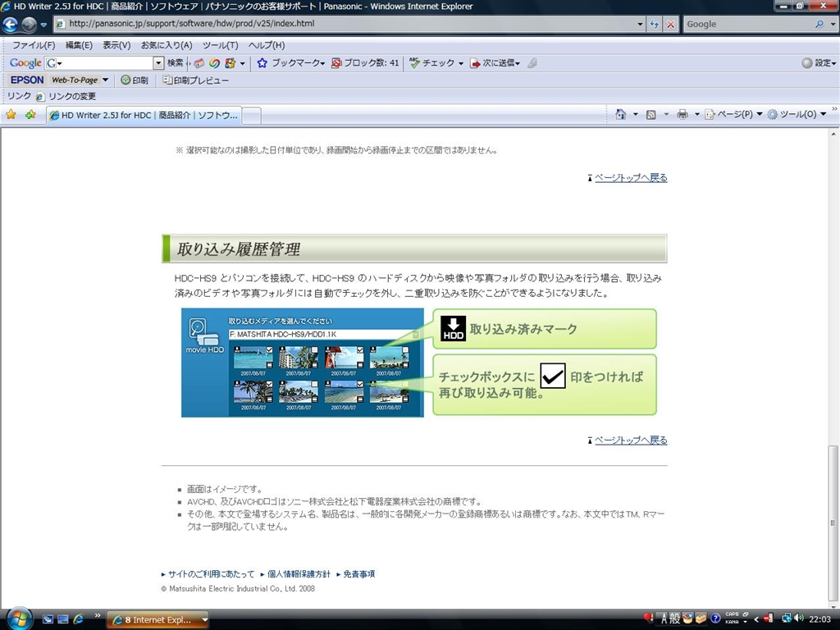The height and width of the screenshot is (630, 840).
Task: Click the Windows Start orb
Action: click(20, 619)
